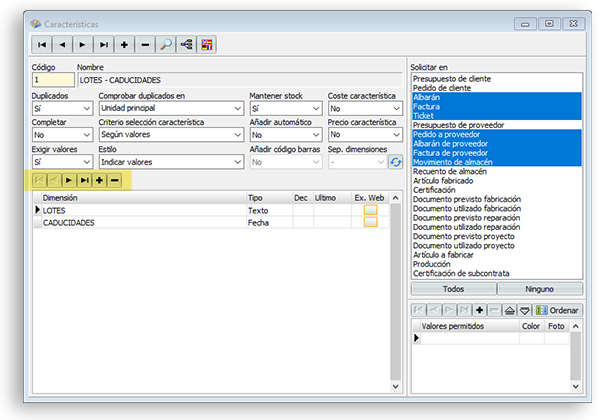The width and height of the screenshot is (600, 420).
Task: Toggle Ex. Web checkbox for CADUCIDADES
Action: [x=370, y=223]
